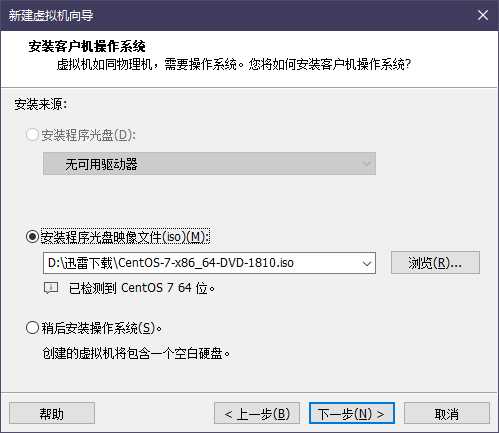This screenshot has width=499, height=433.
Task: Open the 无可用驱动器 drive dropdown
Action: tap(209, 164)
